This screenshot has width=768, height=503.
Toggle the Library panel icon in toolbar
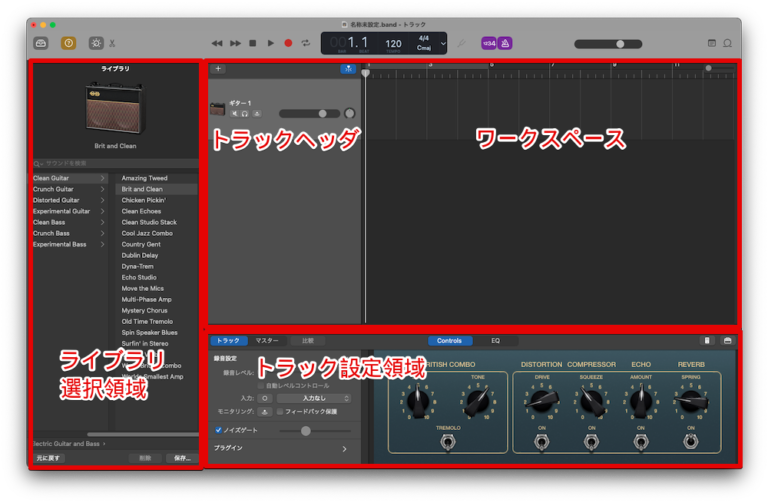coord(41,43)
